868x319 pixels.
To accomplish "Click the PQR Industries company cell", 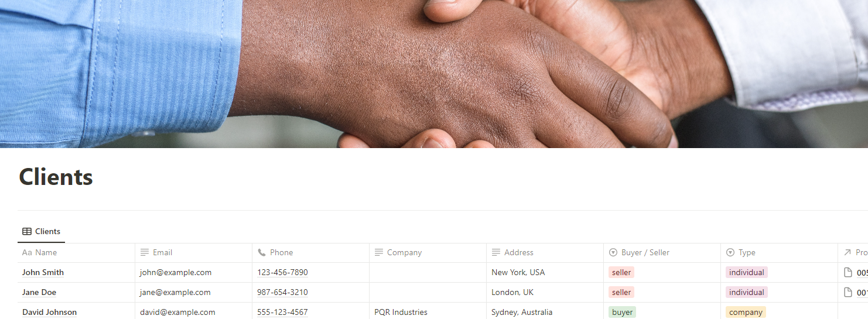I will tap(428, 312).
